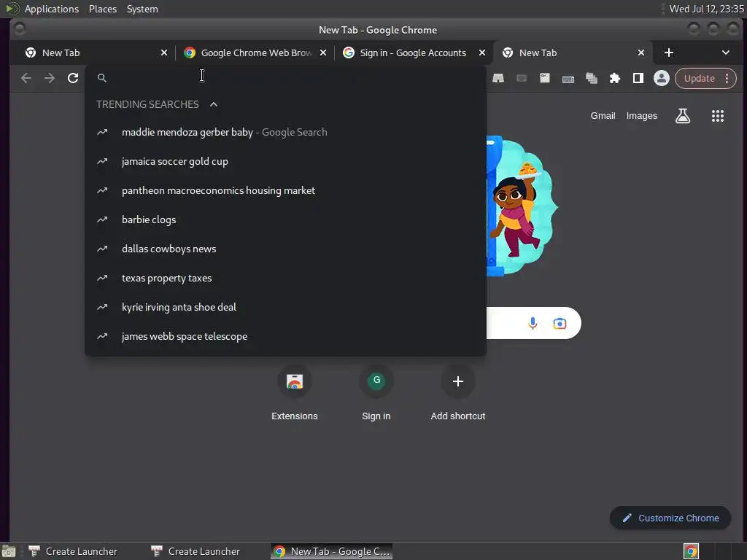Image resolution: width=747 pixels, height=560 pixels.
Task: Close the Sign in - Google Accounts tab
Action: [482, 52]
